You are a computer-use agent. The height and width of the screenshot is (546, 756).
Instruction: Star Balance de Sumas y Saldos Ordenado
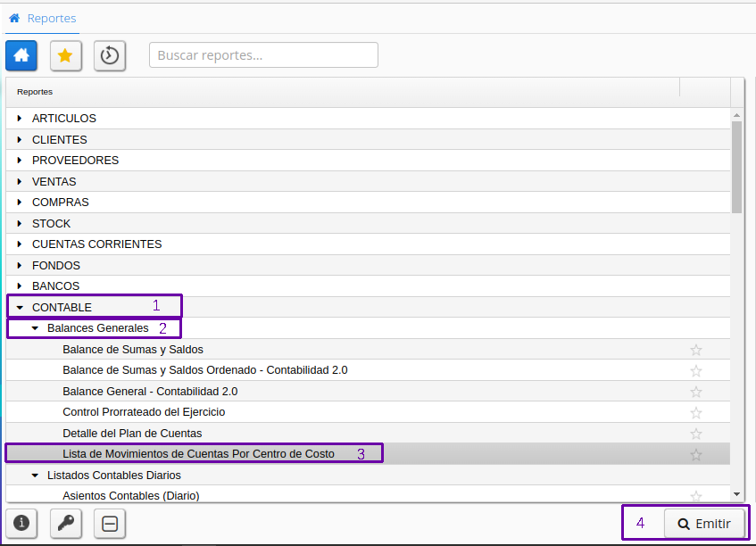[695, 370]
